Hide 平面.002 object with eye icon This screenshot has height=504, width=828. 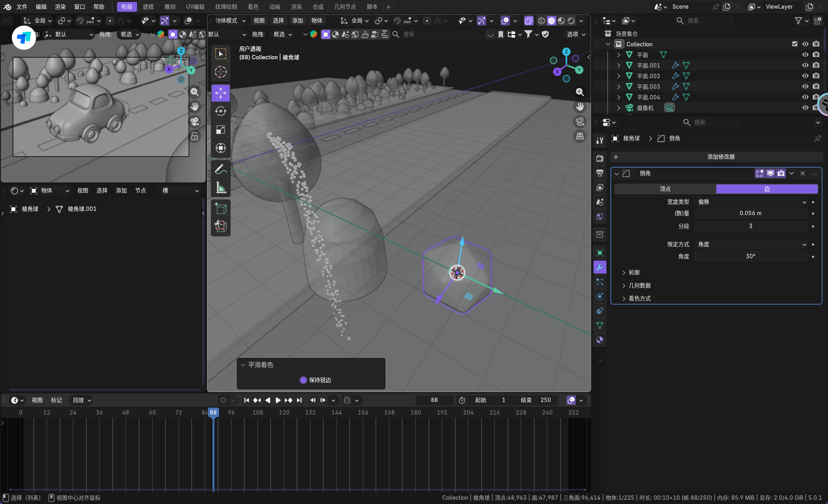pos(805,76)
